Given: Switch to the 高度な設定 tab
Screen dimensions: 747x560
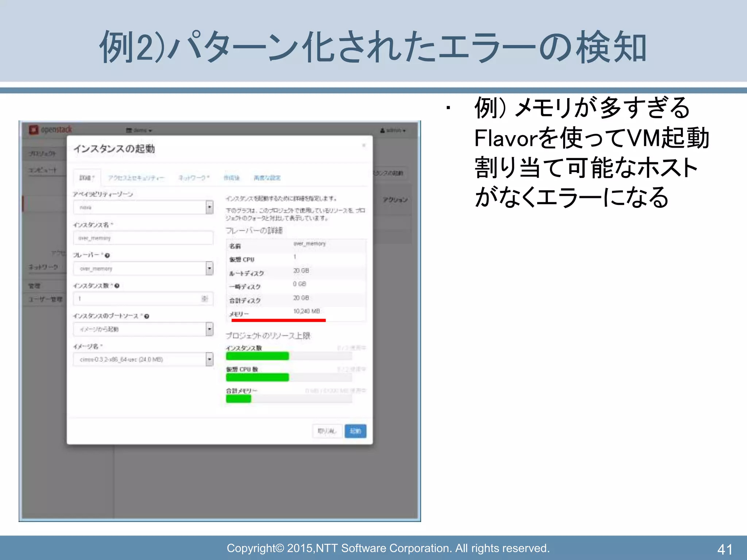Looking at the screenshot, I should 267,178.
